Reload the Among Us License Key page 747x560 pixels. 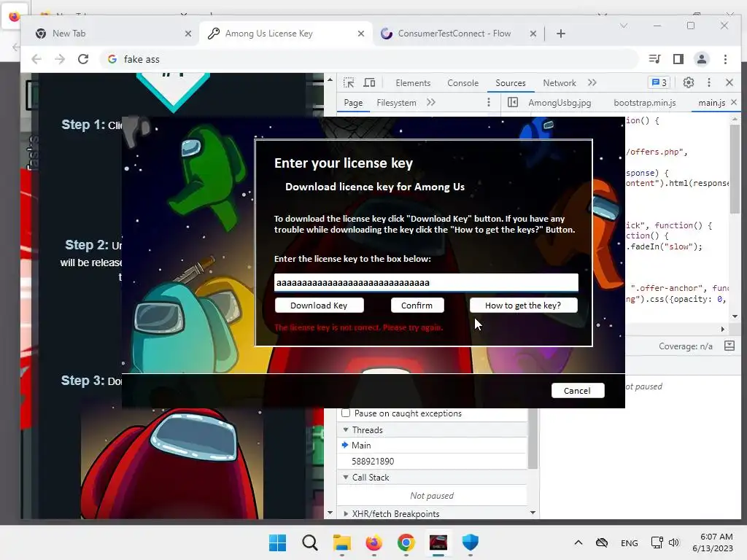coord(83,59)
